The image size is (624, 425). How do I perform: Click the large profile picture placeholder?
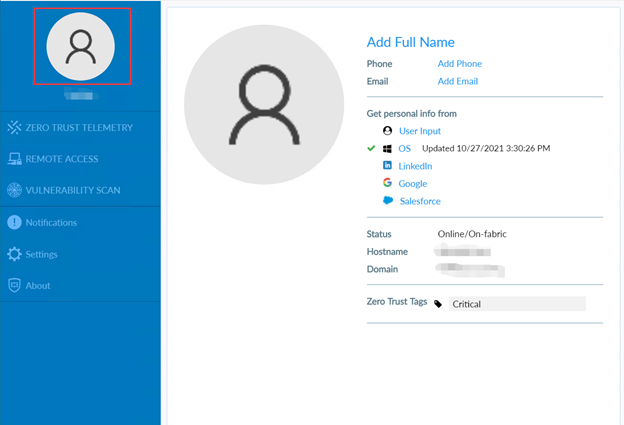click(x=264, y=105)
